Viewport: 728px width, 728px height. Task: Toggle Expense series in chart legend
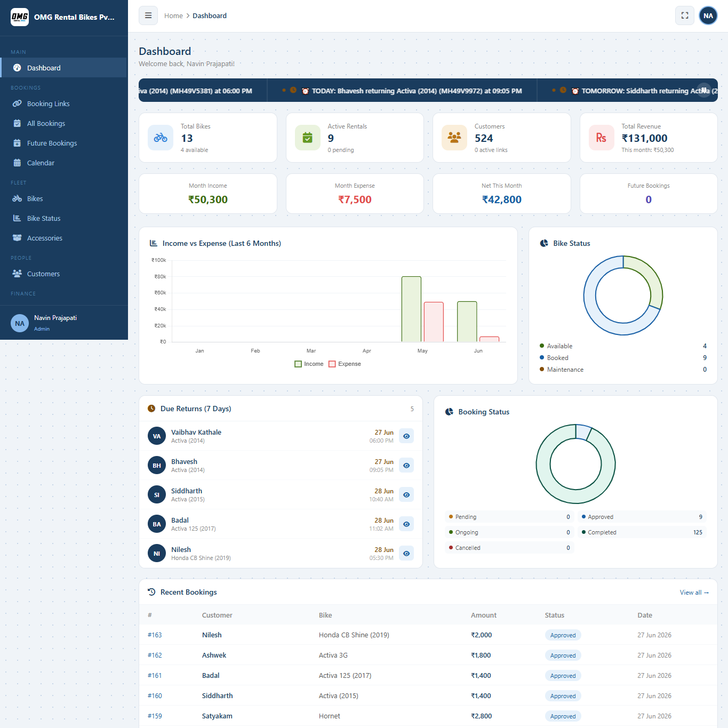[345, 364]
